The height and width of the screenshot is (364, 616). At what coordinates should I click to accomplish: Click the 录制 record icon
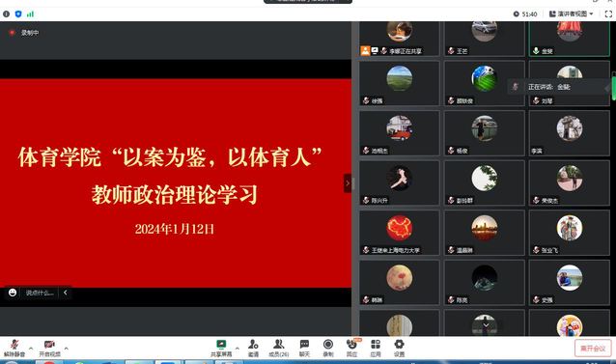coord(328,348)
